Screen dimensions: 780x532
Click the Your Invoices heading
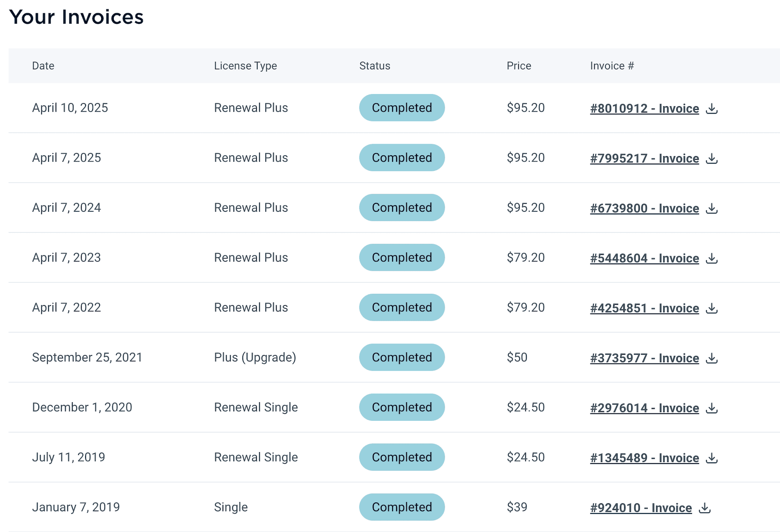tap(77, 17)
